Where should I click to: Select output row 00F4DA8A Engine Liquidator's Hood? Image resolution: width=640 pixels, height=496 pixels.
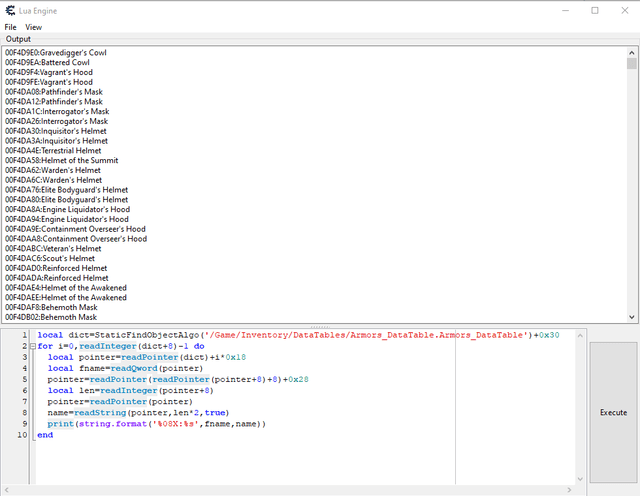67,209
